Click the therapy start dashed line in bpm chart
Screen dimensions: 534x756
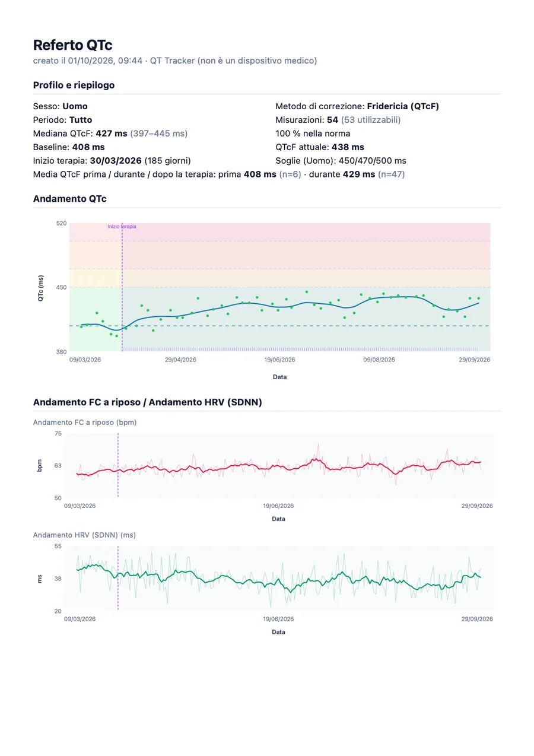coord(118,465)
